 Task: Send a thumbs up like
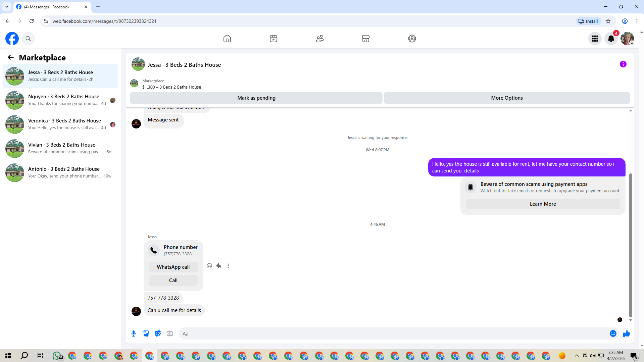pos(627,333)
